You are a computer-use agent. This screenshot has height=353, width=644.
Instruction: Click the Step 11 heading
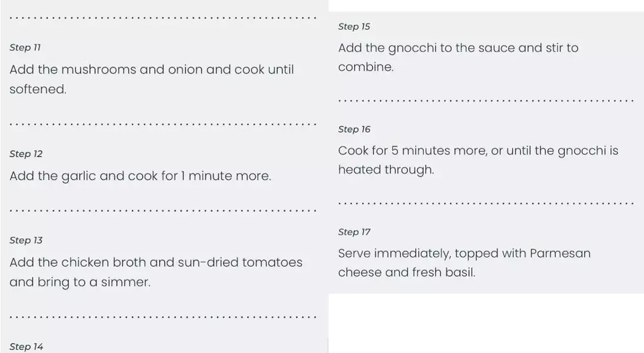pyautogui.click(x=25, y=48)
